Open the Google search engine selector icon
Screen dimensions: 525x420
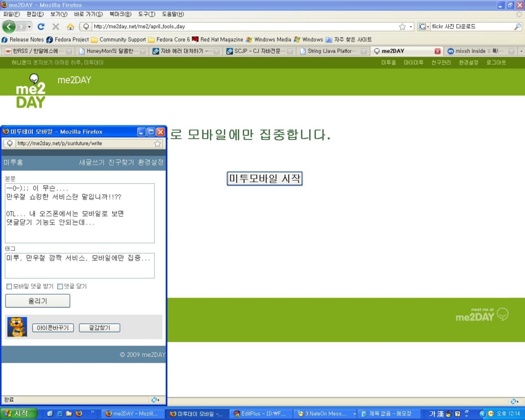(x=422, y=27)
